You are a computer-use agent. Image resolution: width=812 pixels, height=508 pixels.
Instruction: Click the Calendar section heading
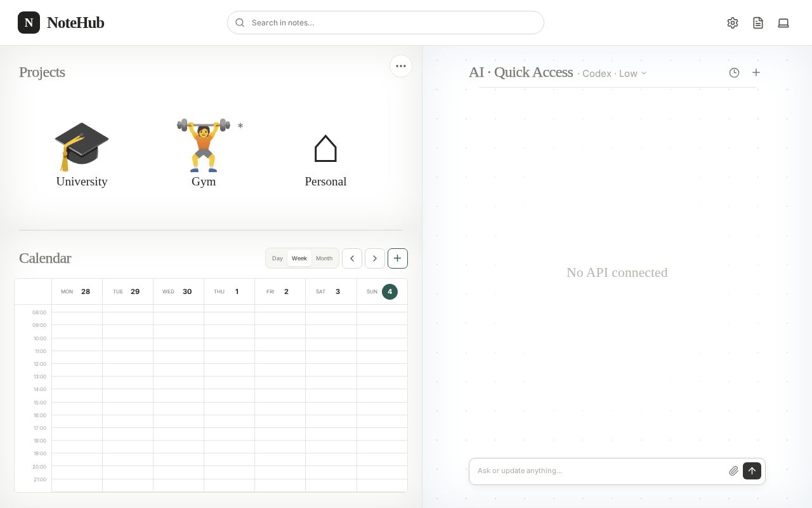coord(45,258)
